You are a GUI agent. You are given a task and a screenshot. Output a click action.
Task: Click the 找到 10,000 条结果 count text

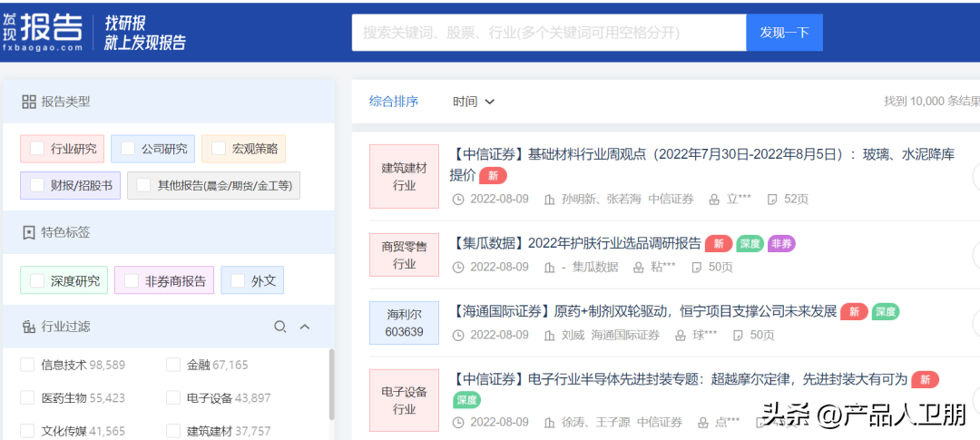point(932,102)
